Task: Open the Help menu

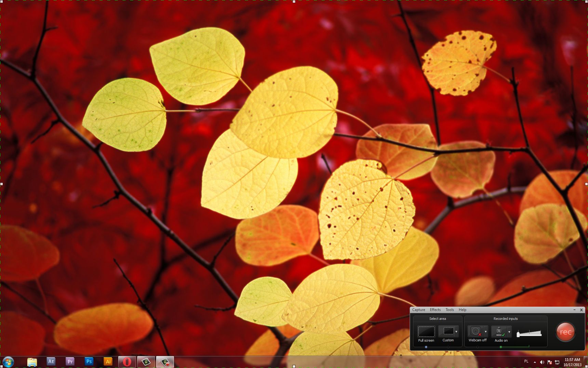Action: point(463,310)
